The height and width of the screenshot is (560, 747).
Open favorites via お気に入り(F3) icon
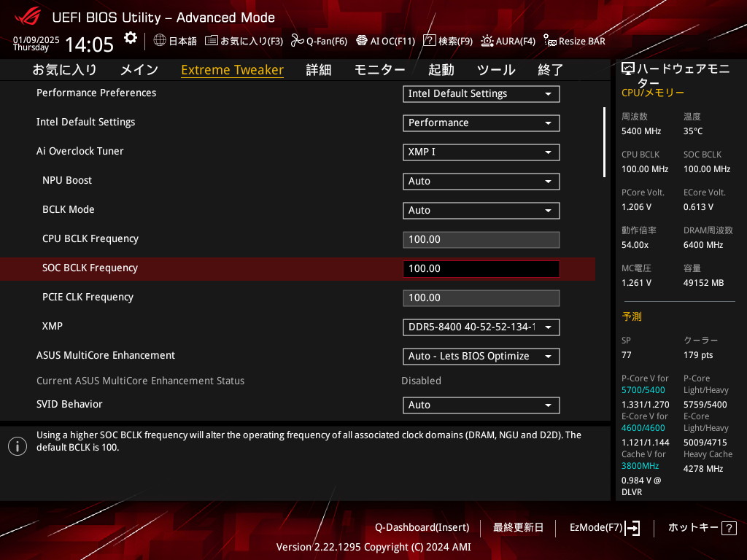212,41
